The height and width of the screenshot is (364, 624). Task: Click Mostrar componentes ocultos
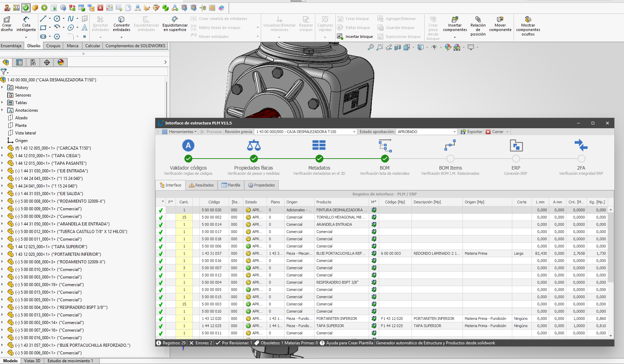[528, 26]
